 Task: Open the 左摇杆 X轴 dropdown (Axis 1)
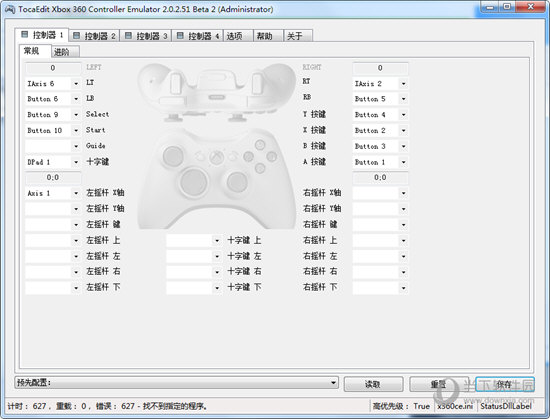pos(53,193)
